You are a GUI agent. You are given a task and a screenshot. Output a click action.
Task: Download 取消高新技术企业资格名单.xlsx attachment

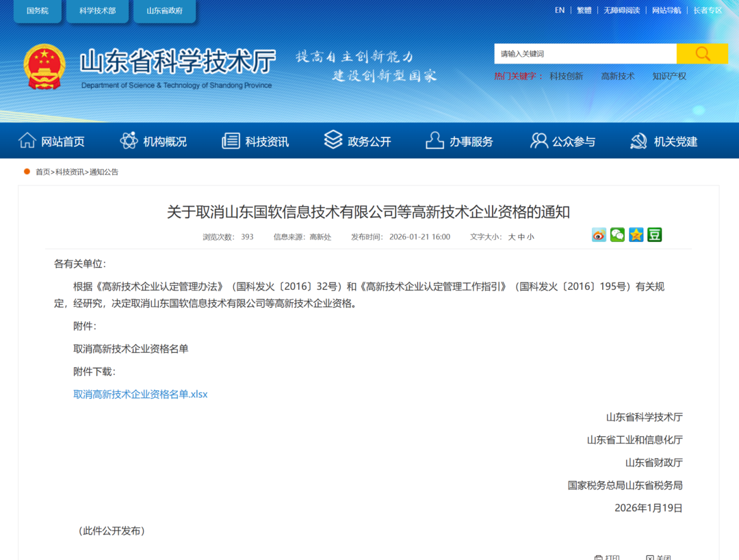tap(140, 394)
